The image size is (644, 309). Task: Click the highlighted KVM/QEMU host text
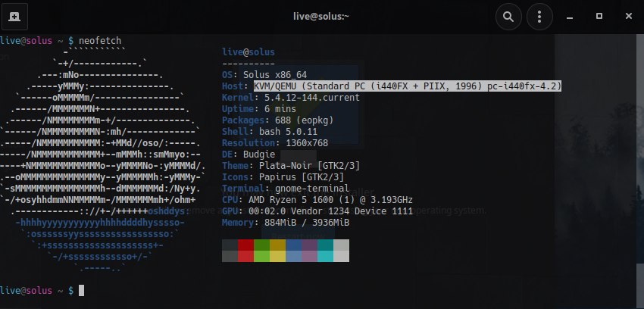(x=408, y=86)
